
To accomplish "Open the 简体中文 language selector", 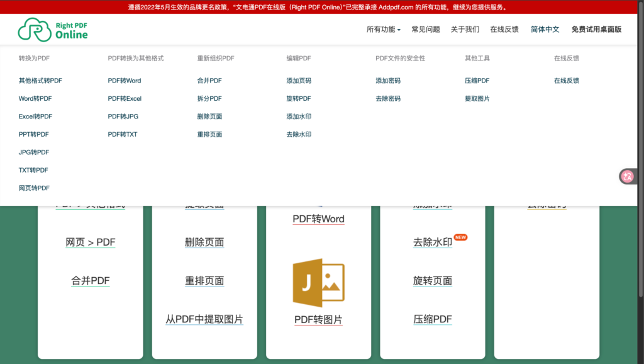I will click(x=545, y=29).
